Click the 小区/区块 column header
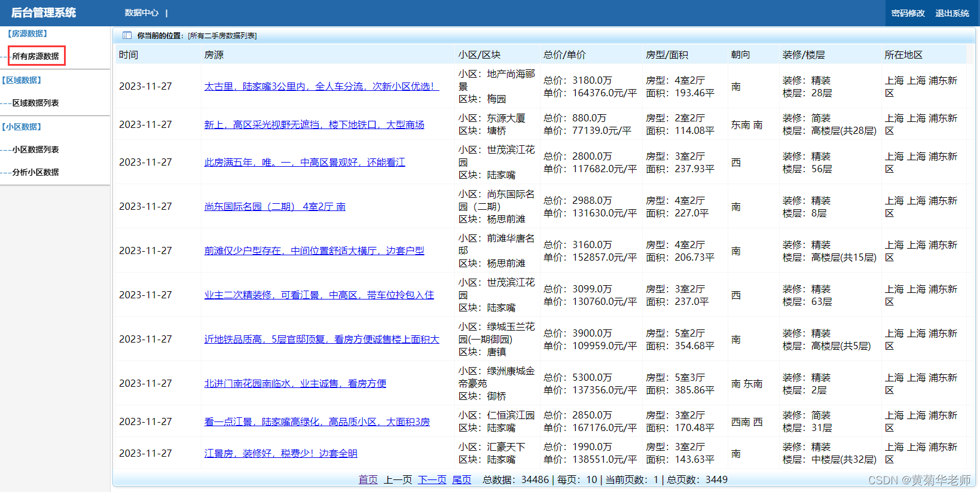The image size is (980, 492). pyautogui.click(x=480, y=54)
